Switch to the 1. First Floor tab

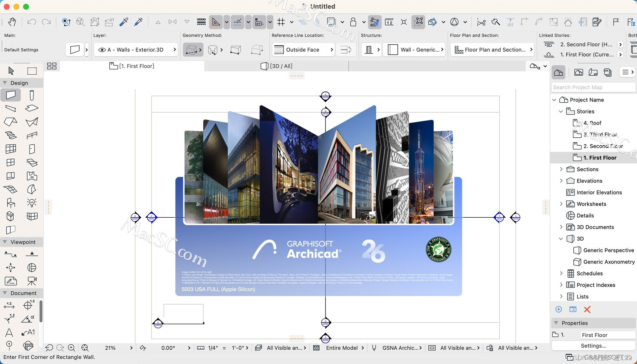[132, 66]
